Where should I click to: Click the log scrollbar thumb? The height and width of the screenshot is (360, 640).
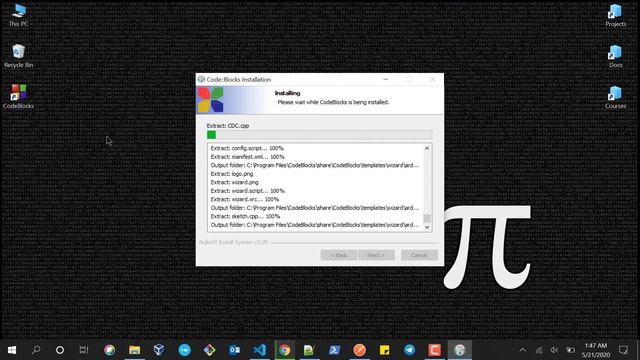427,218
